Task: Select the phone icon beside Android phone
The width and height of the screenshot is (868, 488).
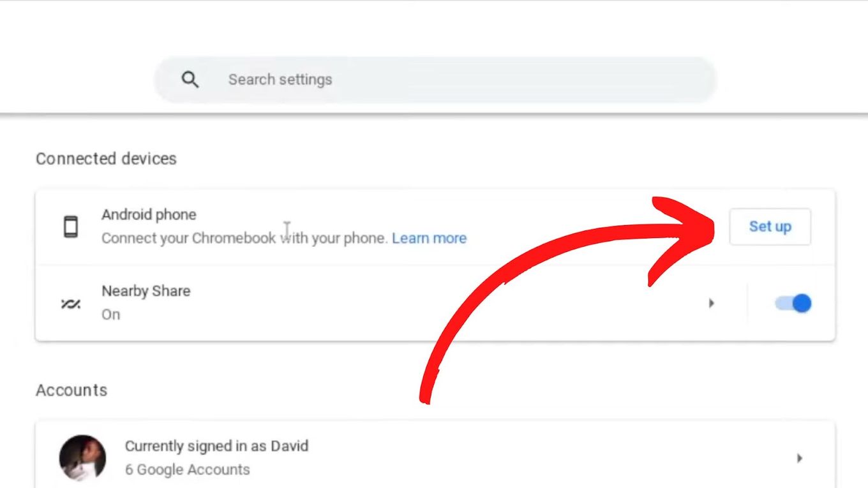Action: (x=71, y=225)
